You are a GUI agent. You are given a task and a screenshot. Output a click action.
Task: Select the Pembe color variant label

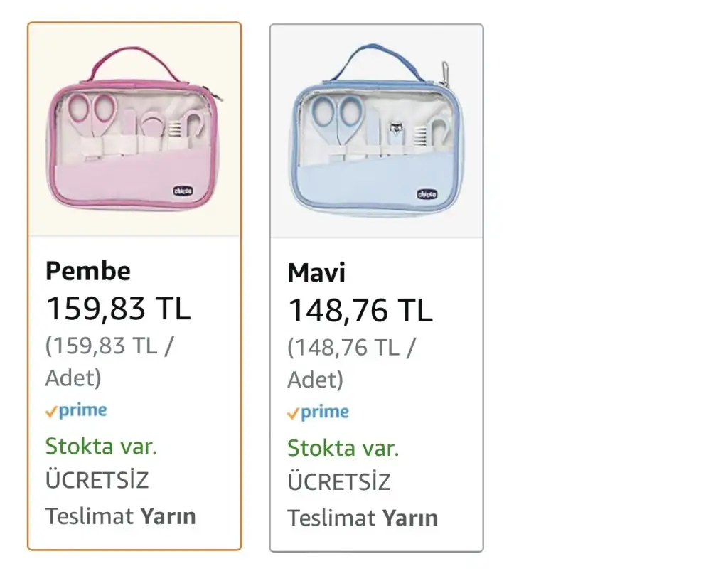click(87, 271)
